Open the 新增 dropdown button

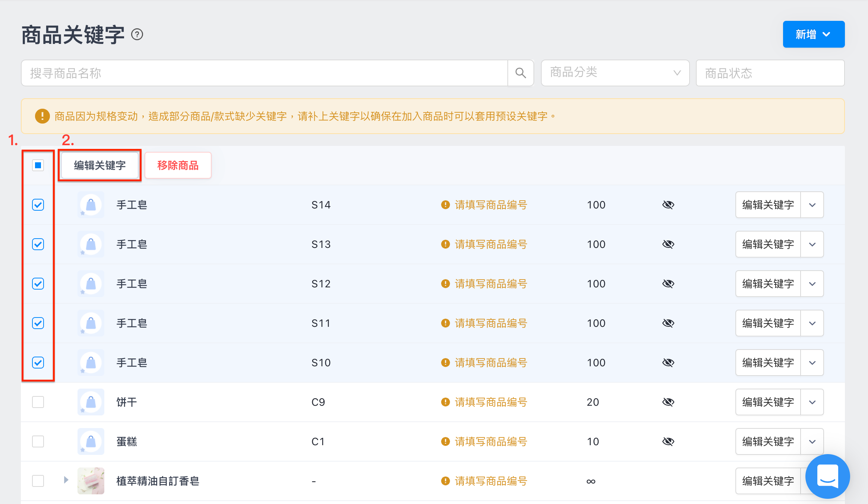click(x=814, y=34)
